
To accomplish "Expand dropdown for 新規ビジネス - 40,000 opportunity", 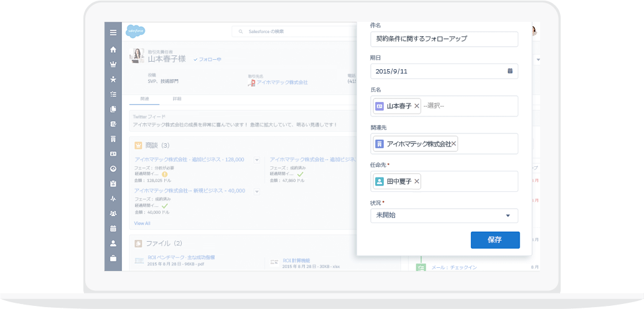I will pos(257,191).
